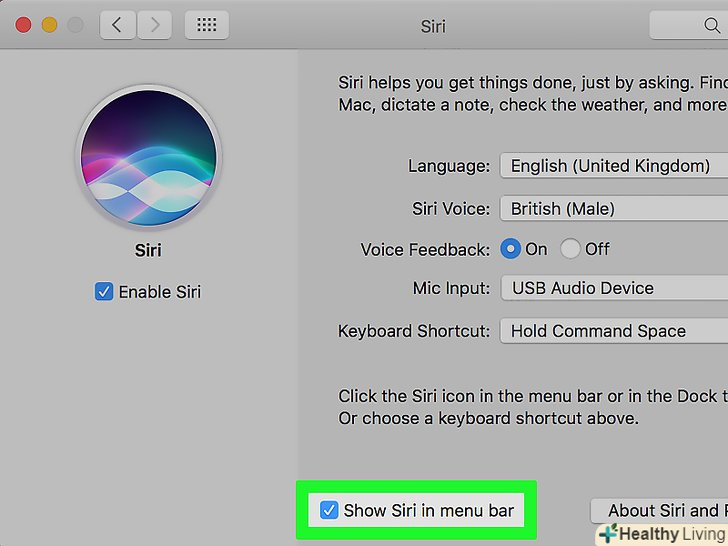Click the bold Siri label under the orb
Viewport: 728px width, 546px height.
tap(148, 251)
